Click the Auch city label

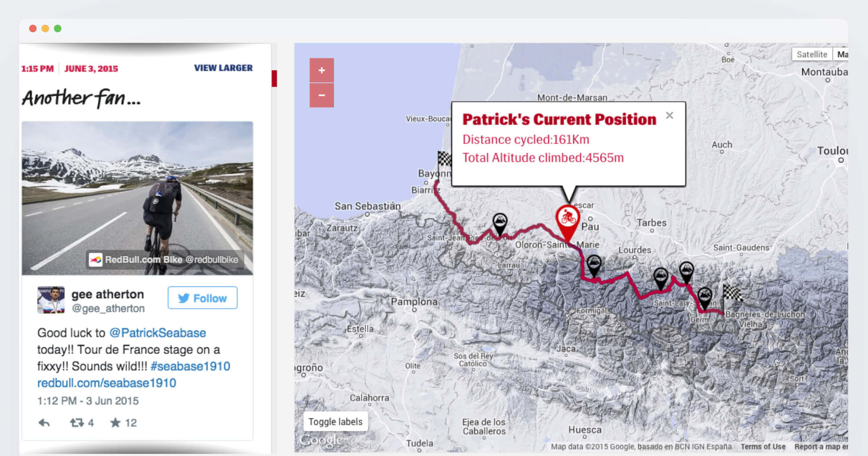click(722, 144)
